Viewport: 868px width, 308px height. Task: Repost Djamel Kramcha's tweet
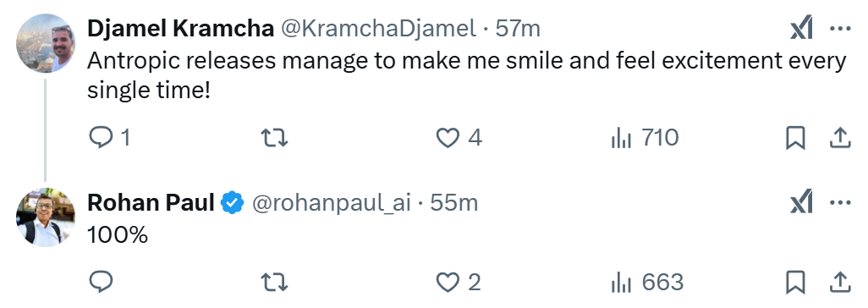(274, 137)
